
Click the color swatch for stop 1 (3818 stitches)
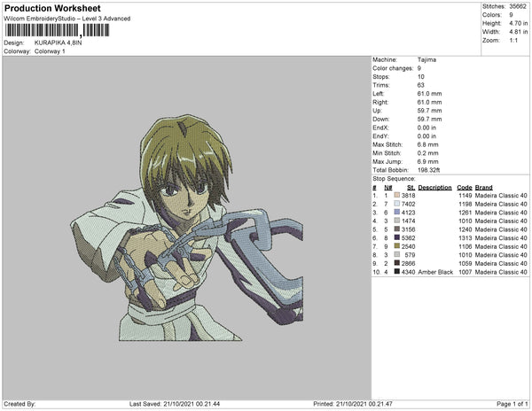coord(396,196)
